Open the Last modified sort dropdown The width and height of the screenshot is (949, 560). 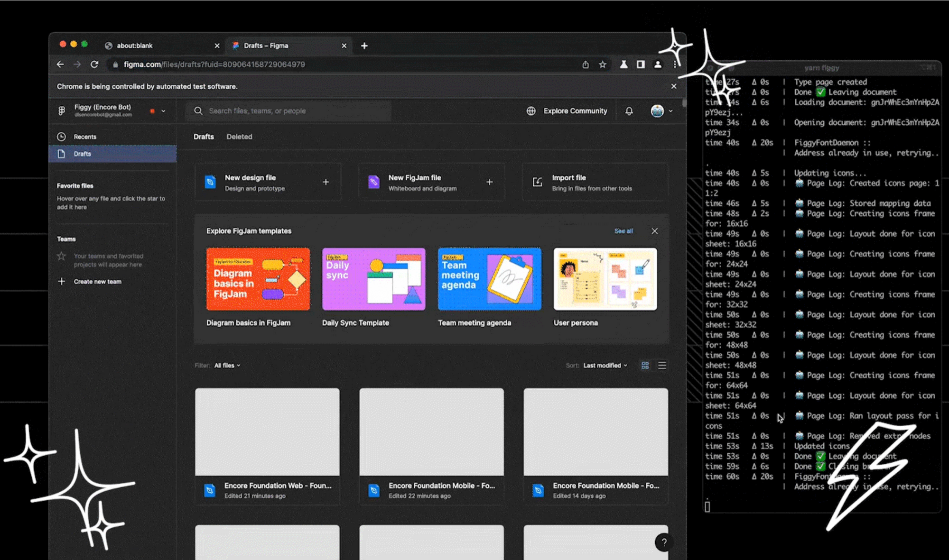(605, 366)
